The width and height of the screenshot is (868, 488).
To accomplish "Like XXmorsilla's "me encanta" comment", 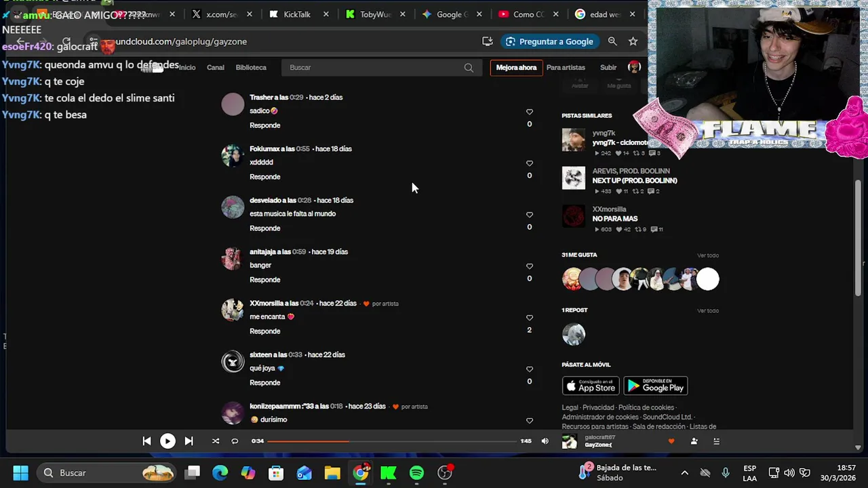I will click(x=530, y=318).
